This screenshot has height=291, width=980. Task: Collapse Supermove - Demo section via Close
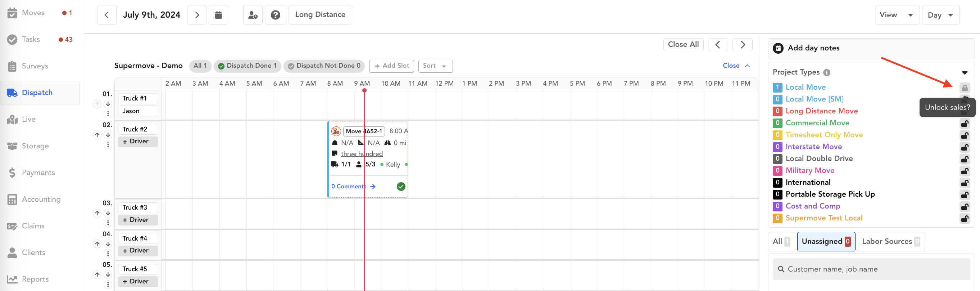736,66
